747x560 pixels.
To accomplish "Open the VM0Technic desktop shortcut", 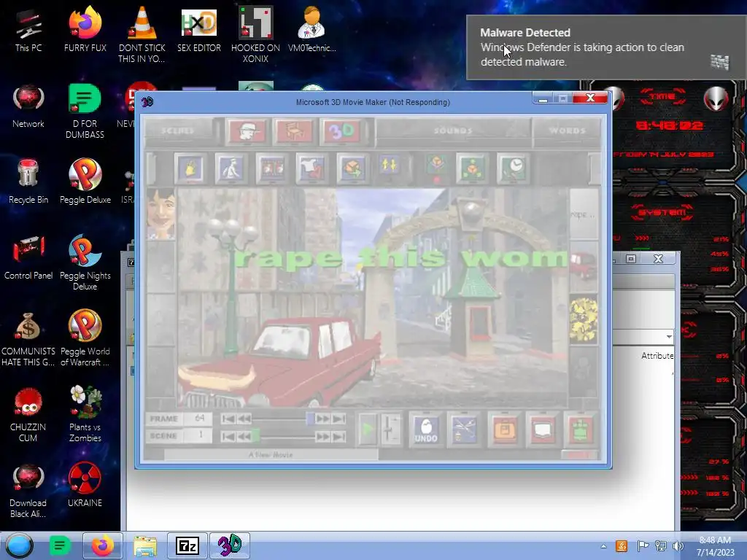I will 311,29.
